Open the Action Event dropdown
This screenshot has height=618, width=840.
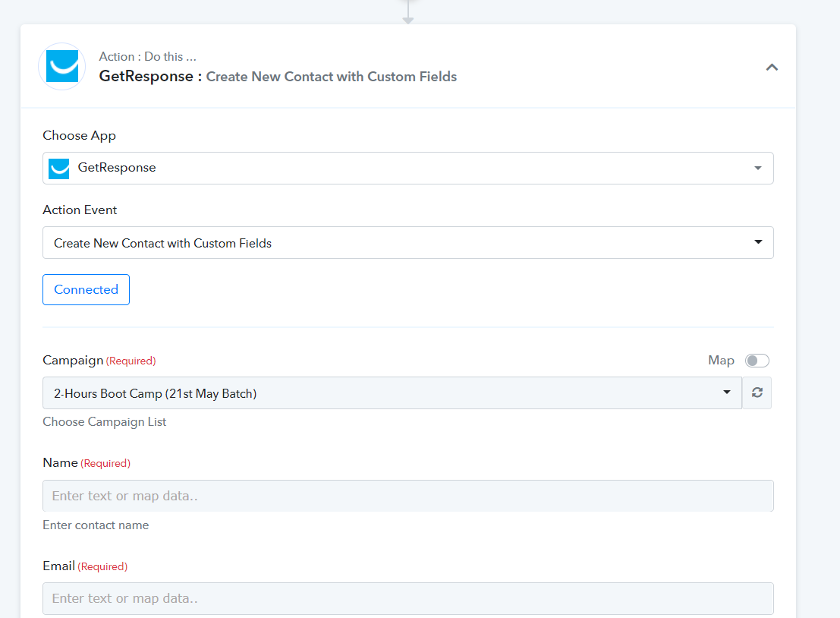407,243
